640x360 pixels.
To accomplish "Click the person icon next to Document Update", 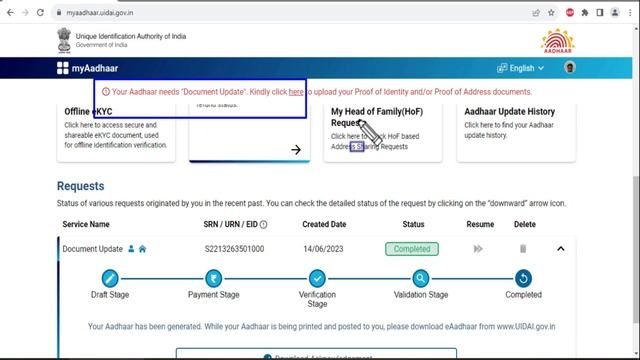I will [x=131, y=249].
